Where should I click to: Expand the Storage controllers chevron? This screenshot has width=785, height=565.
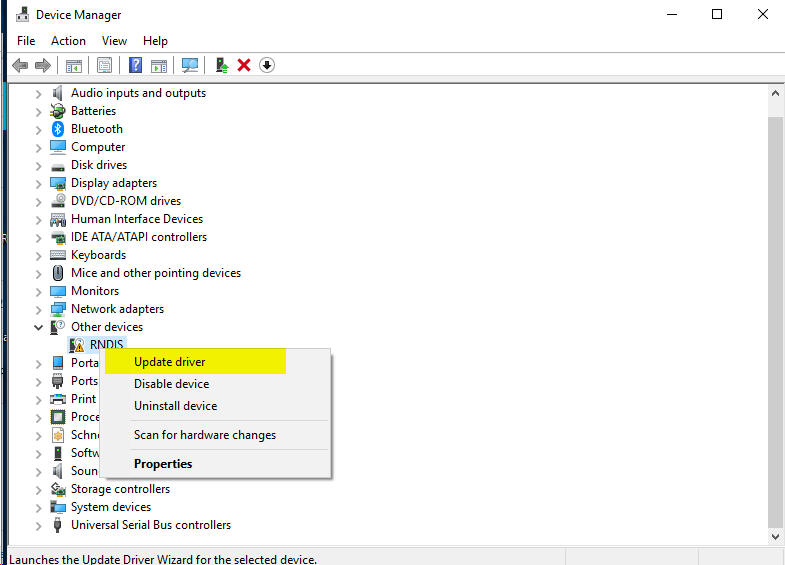[38, 490]
